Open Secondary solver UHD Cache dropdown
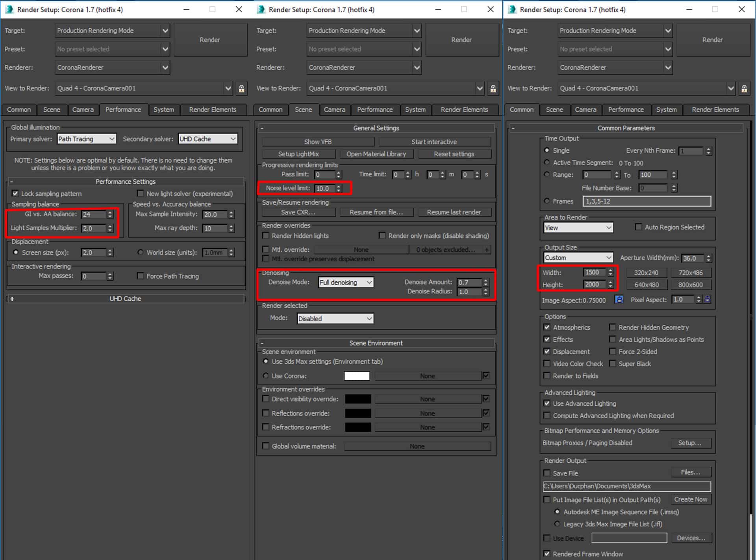This screenshot has height=560, width=756. 208,139
